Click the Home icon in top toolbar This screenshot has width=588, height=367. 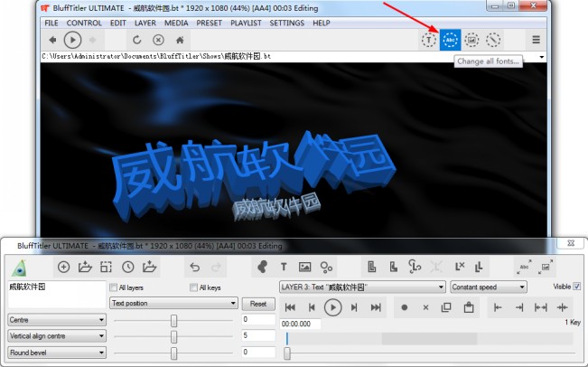click(x=181, y=40)
